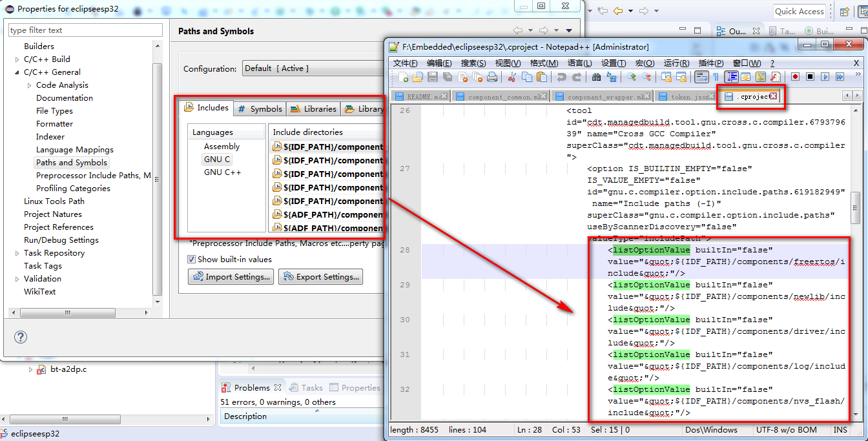
Task: Switch to the Symbols tab
Action: 260,108
